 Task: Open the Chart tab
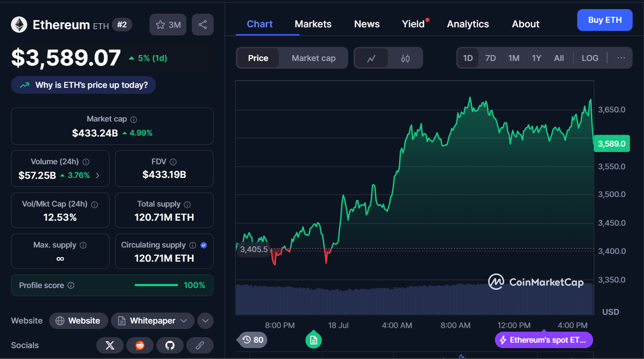(260, 24)
